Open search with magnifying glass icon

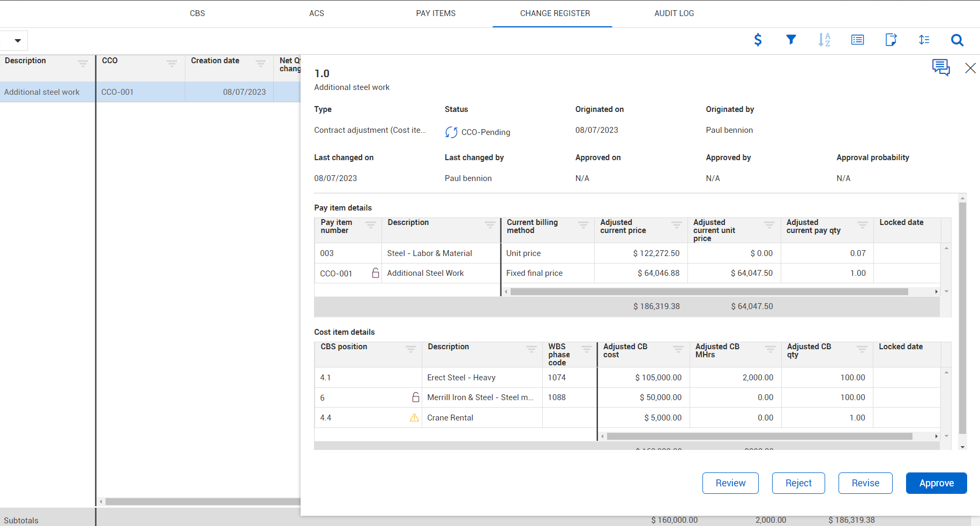pos(957,40)
